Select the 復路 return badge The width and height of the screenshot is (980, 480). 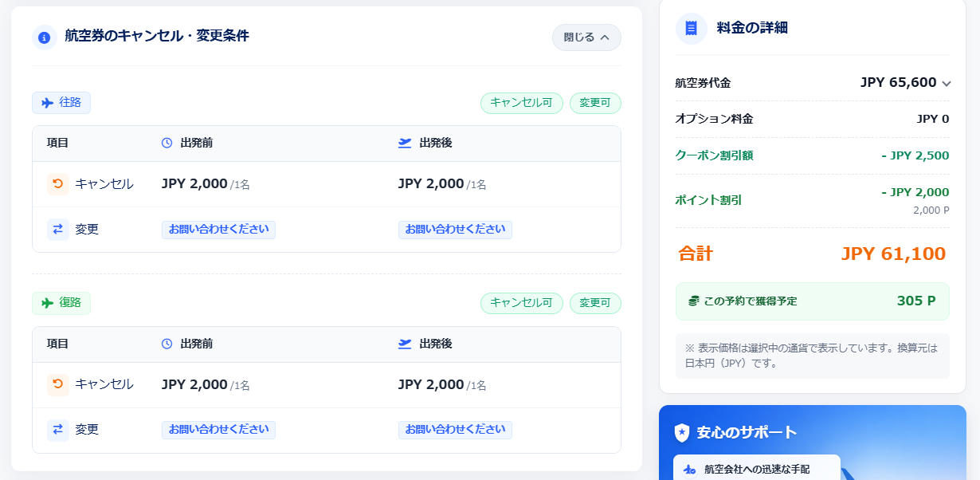coord(61,303)
